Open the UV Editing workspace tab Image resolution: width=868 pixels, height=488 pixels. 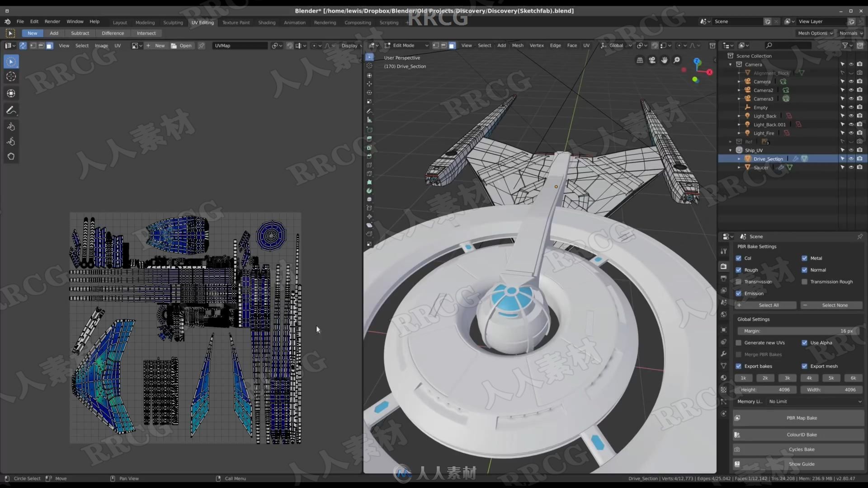(203, 22)
